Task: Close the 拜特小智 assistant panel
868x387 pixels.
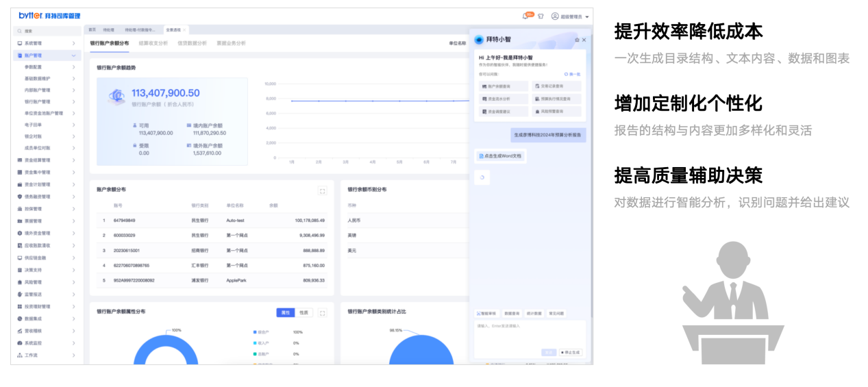Action: [x=584, y=40]
